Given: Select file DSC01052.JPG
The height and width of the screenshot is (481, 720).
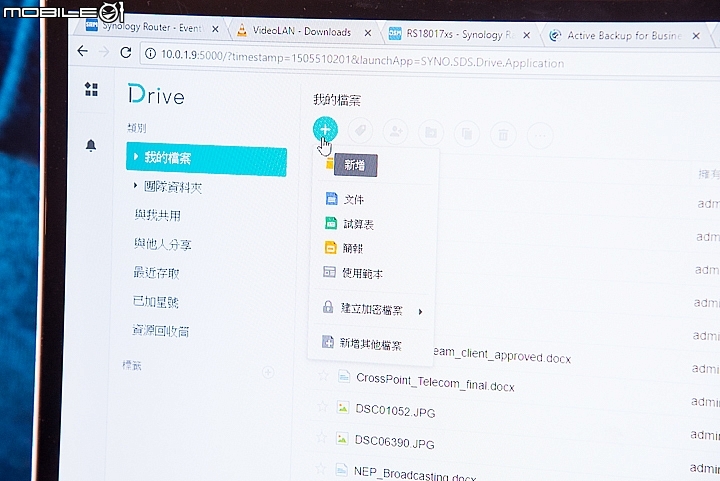Looking at the screenshot, I should coord(395,410).
